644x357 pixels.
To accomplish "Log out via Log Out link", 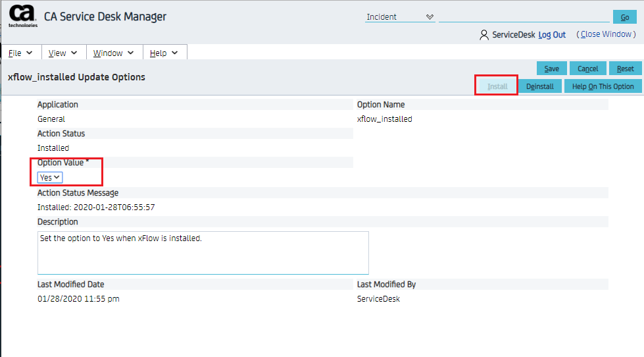I will (552, 34).
